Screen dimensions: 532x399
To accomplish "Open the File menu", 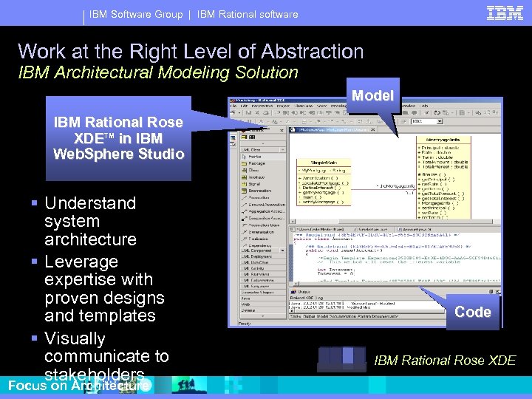I will (233, 106).
